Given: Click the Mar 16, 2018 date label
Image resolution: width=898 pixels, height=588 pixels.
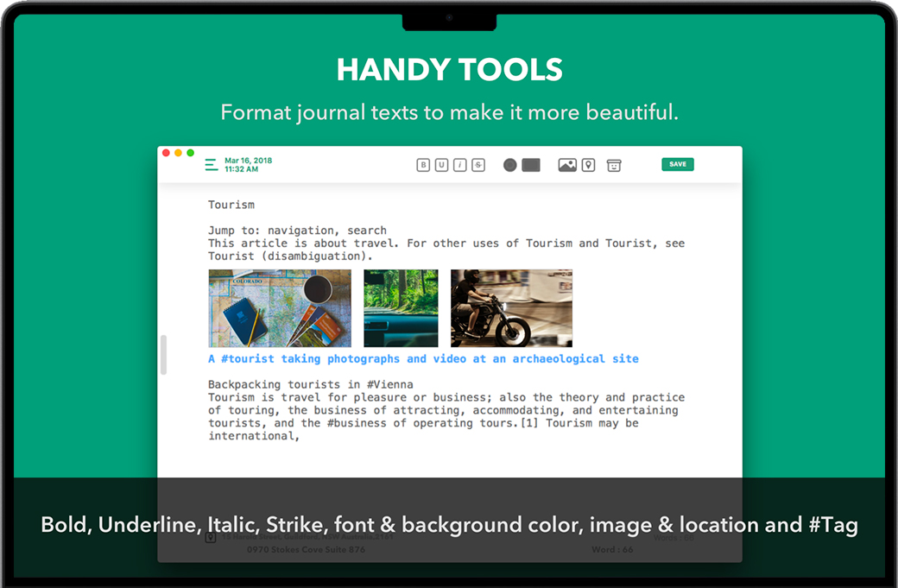Looking at the screenshot, I should coord(248,161).
